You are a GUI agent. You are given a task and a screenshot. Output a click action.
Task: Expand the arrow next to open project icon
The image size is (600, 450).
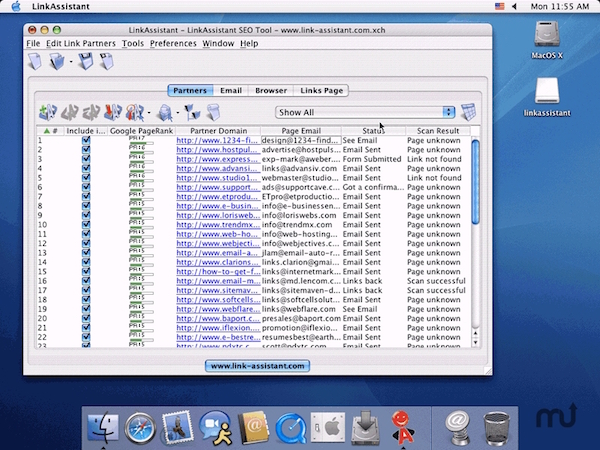pyautogui.click(x=72, y=64)
